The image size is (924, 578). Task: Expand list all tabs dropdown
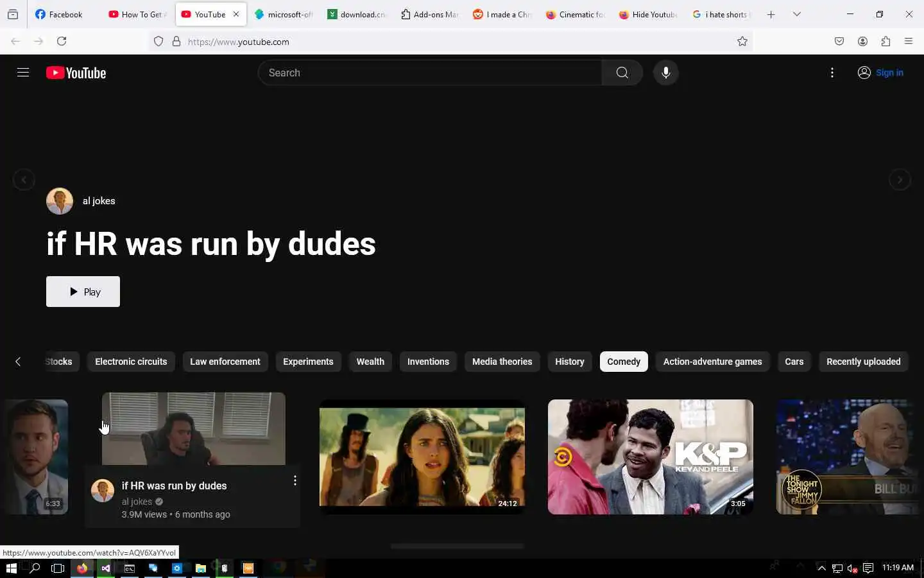click(x=797, y=14)
